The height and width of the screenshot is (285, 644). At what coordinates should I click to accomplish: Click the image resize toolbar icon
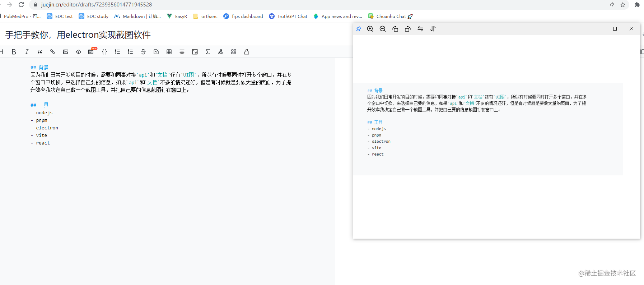pos(195,52)
